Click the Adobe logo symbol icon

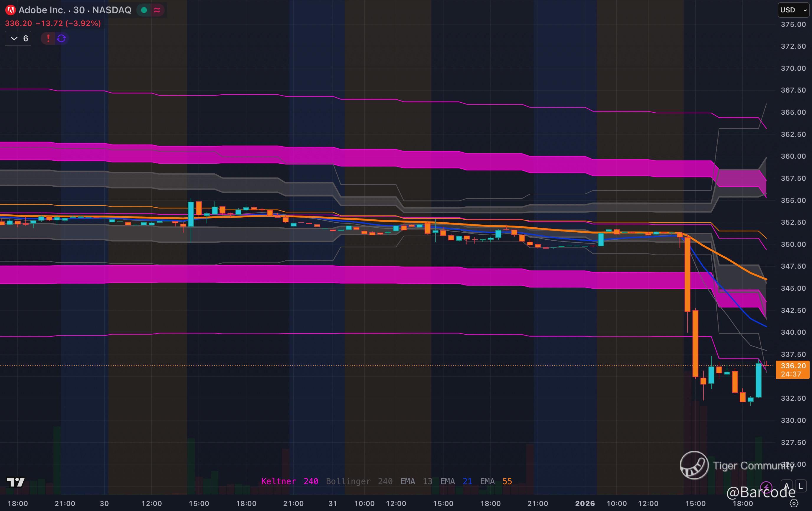[10, 10]
